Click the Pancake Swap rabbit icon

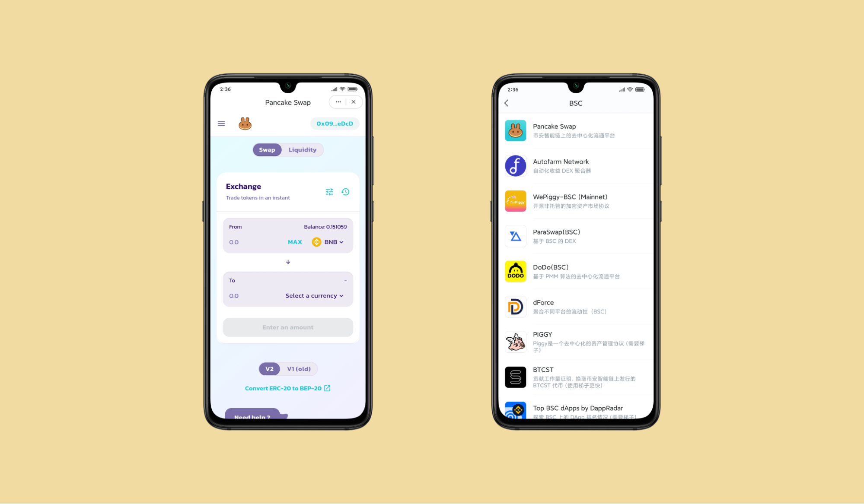coord(245,123)
